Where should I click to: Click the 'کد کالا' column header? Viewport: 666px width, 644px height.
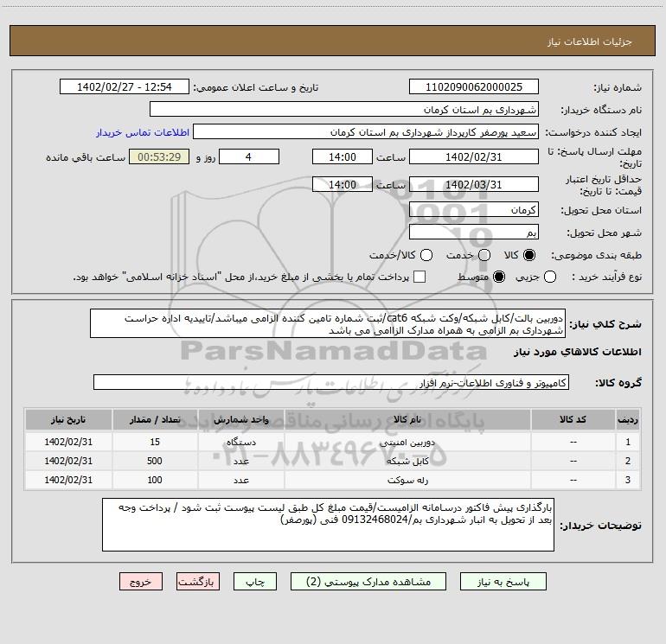(573, 420)
